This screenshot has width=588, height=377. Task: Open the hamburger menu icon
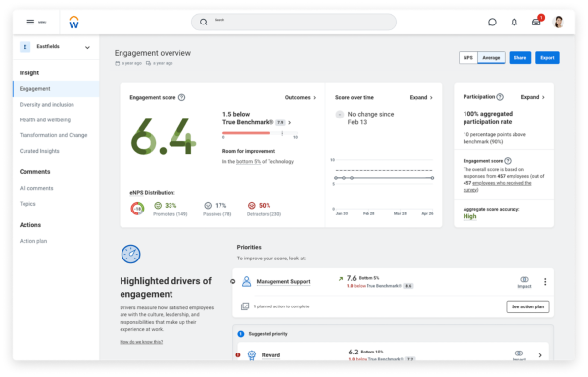[x=30, y=23]
